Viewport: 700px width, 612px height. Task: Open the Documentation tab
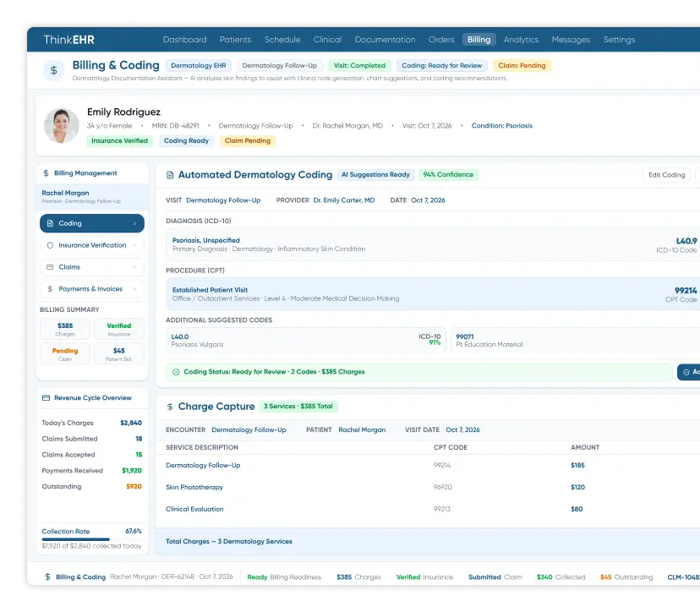pos(385,39)
